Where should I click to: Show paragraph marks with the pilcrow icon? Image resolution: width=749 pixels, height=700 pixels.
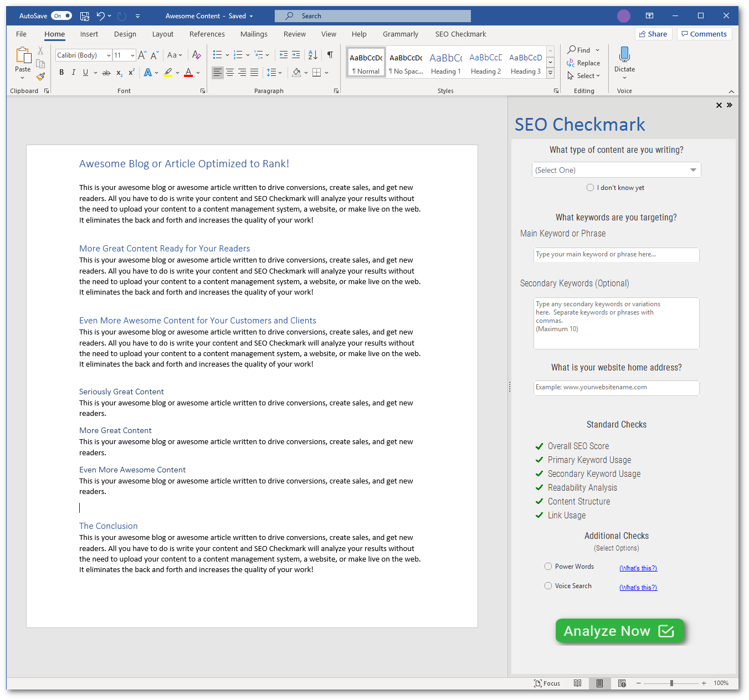pos(330,55)
